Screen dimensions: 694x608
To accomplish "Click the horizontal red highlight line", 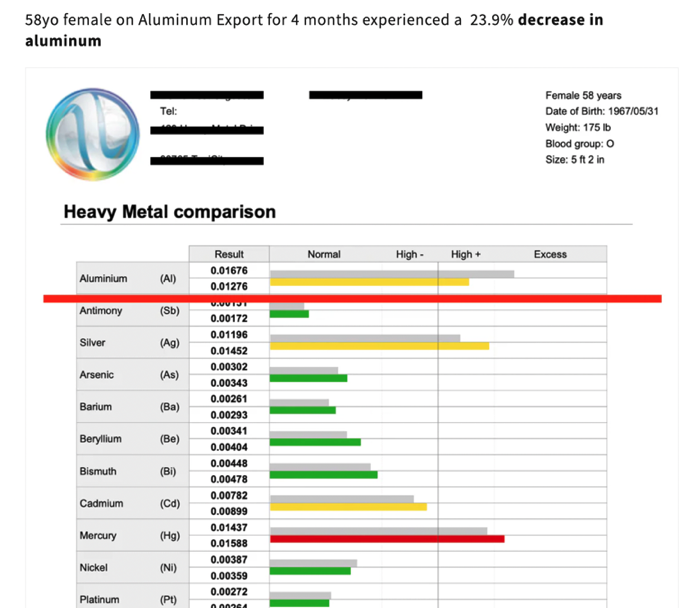I will pyautogui.click(x=352, y=298).
